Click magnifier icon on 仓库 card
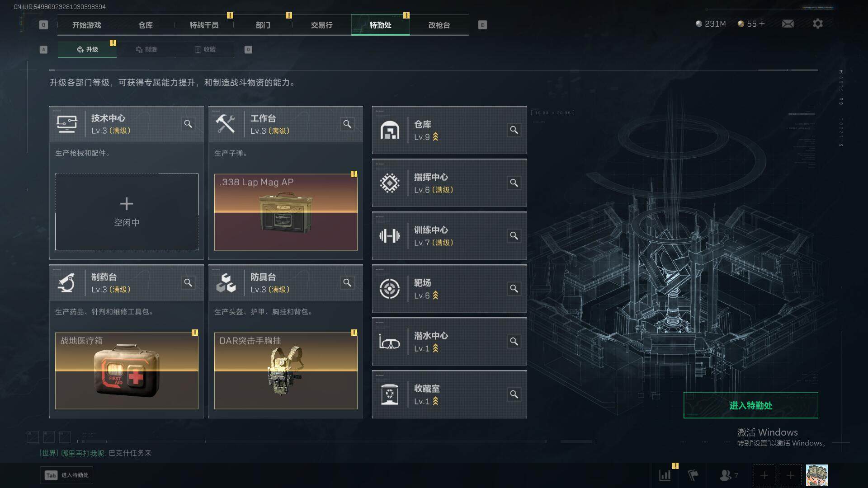This screenshot has width=868, height=488. click(x=514, y=130)
